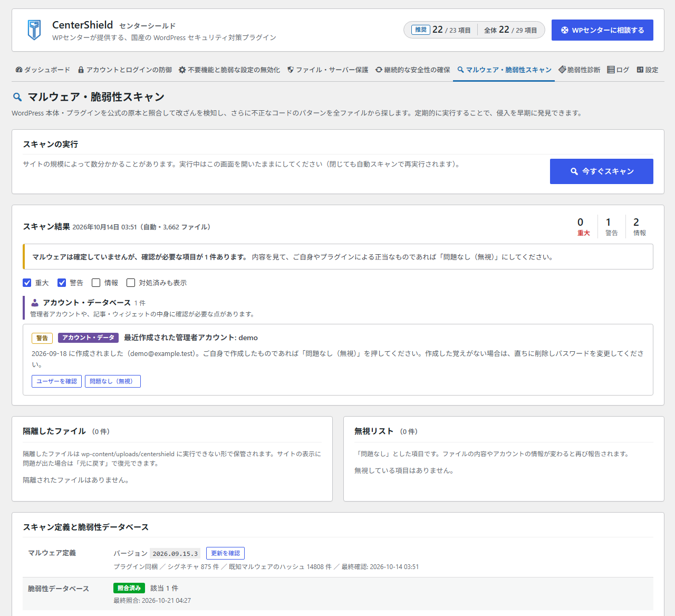Click the 無視リスト heading
The width and height of the screenshot is (675, 616).
(x=374, y=431)
